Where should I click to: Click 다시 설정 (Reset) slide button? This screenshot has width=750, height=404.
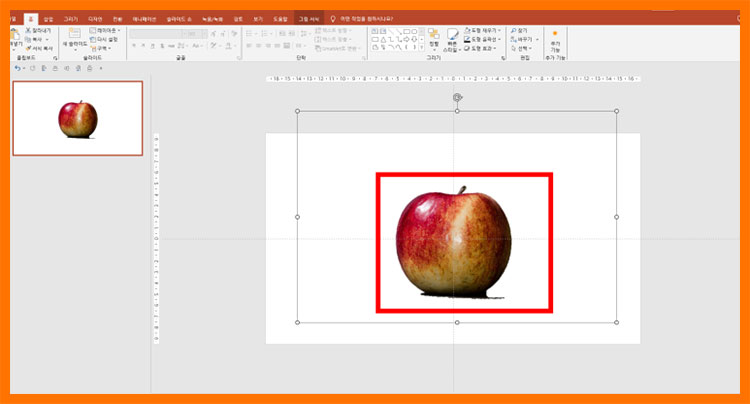tap(104, 40)
